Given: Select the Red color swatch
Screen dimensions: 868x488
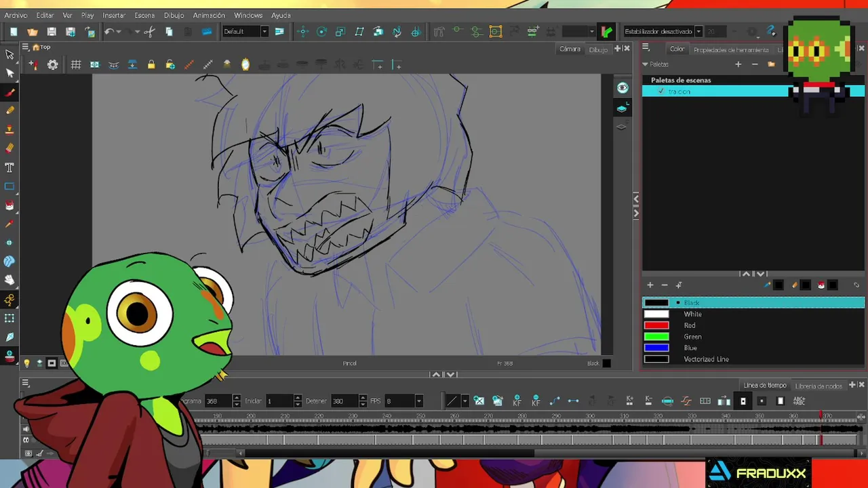Looking at the screenshot, I should (x=656, y=325).
